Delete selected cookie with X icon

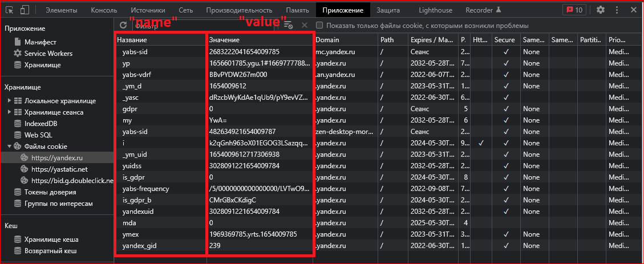304,25
